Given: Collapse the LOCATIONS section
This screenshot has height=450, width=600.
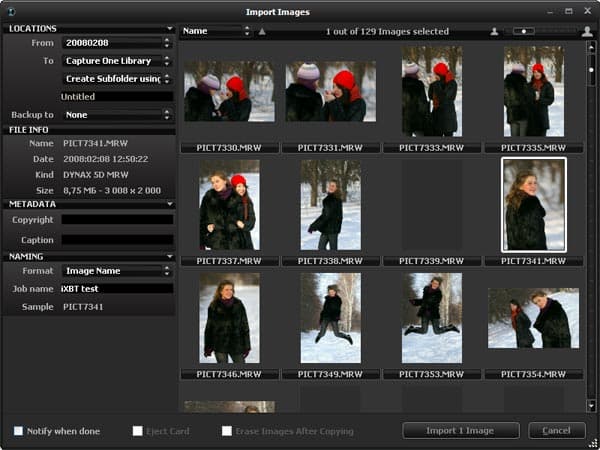Looking at the screenshot, I should (x=170, y=29).
